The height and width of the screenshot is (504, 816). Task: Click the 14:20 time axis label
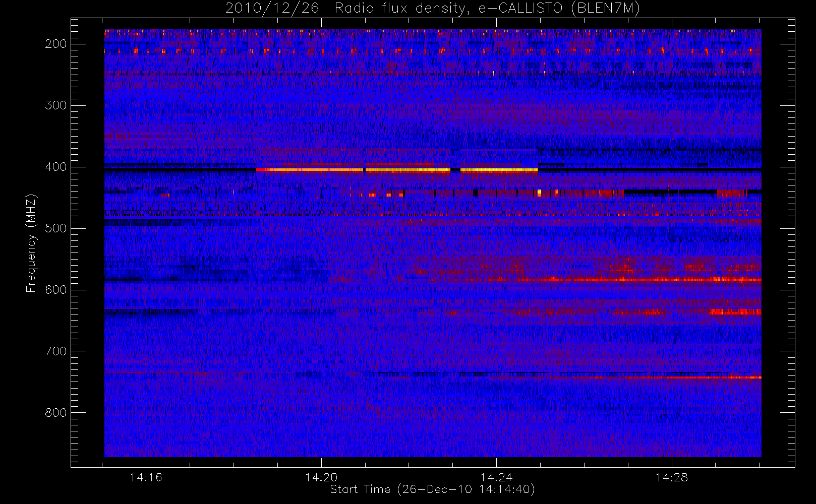(321, 477)
